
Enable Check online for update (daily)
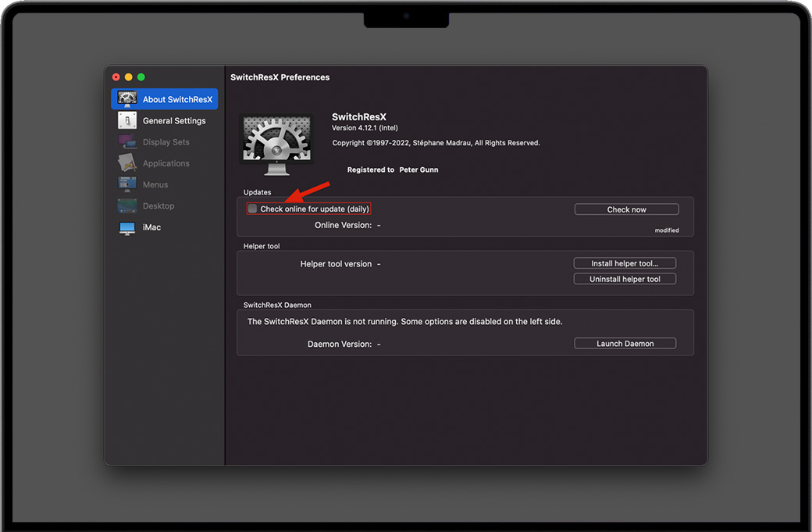[253, 209]
